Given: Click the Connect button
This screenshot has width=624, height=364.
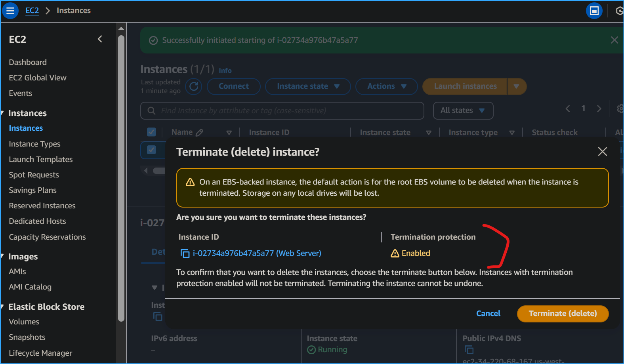Looking at the screenshot, I should coord(234,86).
